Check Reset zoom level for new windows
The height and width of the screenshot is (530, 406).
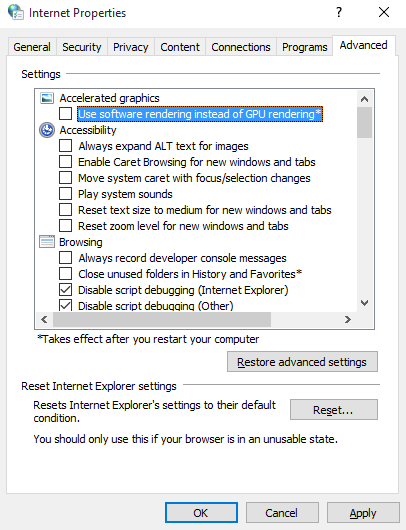(66, 225)
